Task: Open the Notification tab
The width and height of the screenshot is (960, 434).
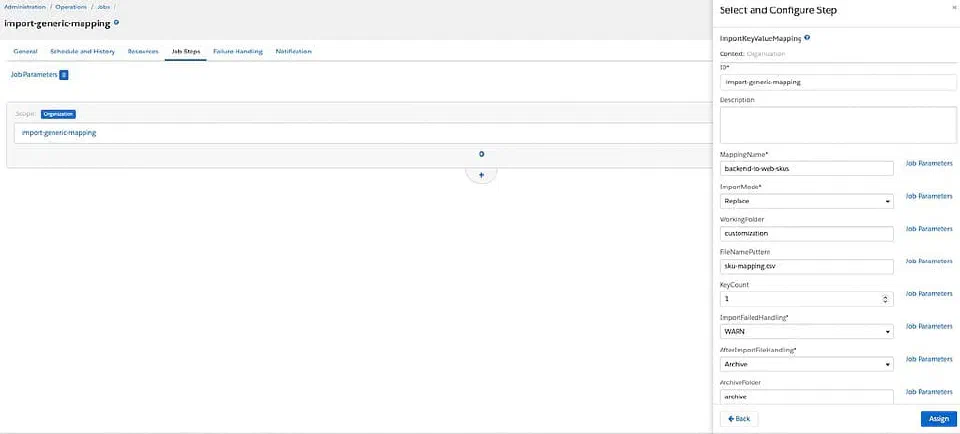Action: [x=293, y=51]
